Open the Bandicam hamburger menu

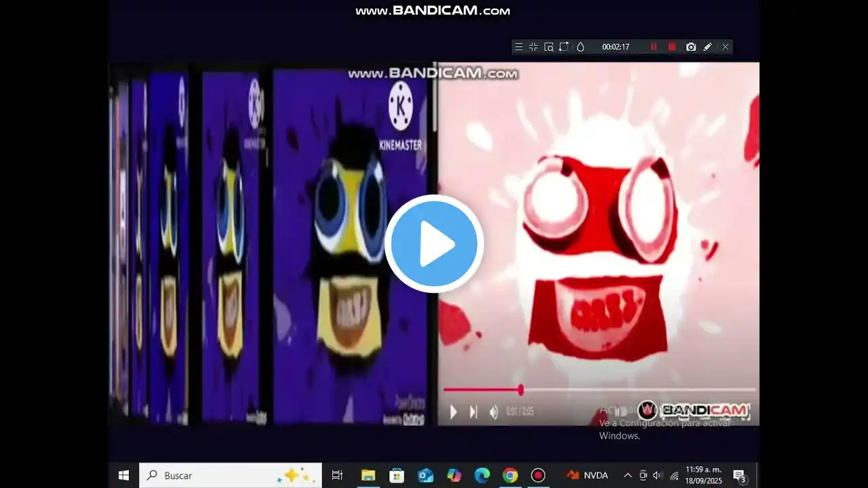(x=518, y=47)
